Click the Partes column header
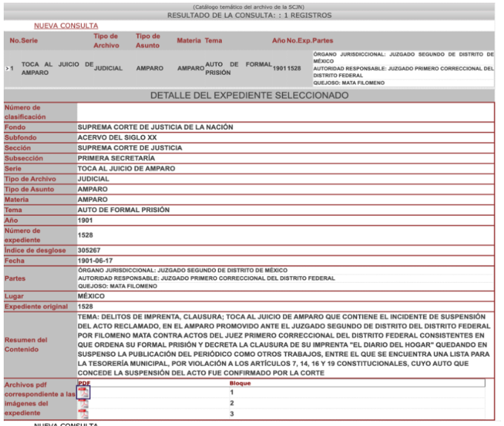Viewport: 504px width, 426px height. click(x=324, y=40)
